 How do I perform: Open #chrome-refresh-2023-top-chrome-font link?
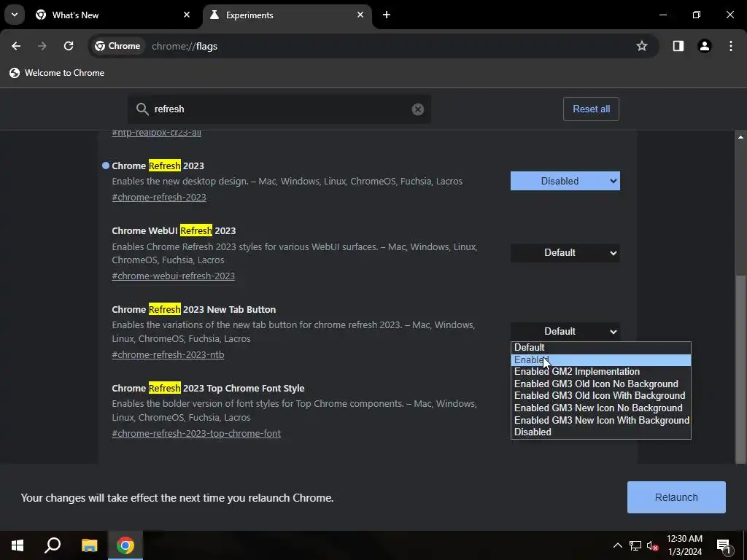(x=196, y=434)
